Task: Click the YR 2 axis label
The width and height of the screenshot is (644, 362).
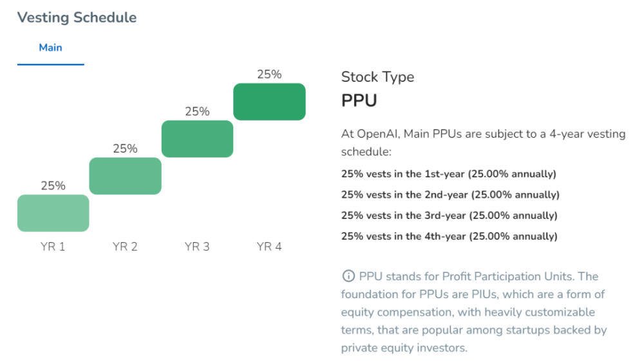Action: tap(125, 246)
